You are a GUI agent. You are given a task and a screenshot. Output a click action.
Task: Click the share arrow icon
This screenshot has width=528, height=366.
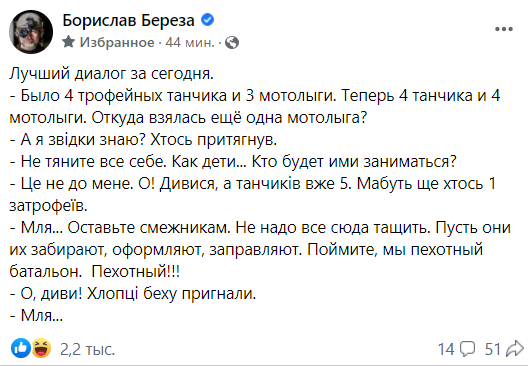pos(515,349)
